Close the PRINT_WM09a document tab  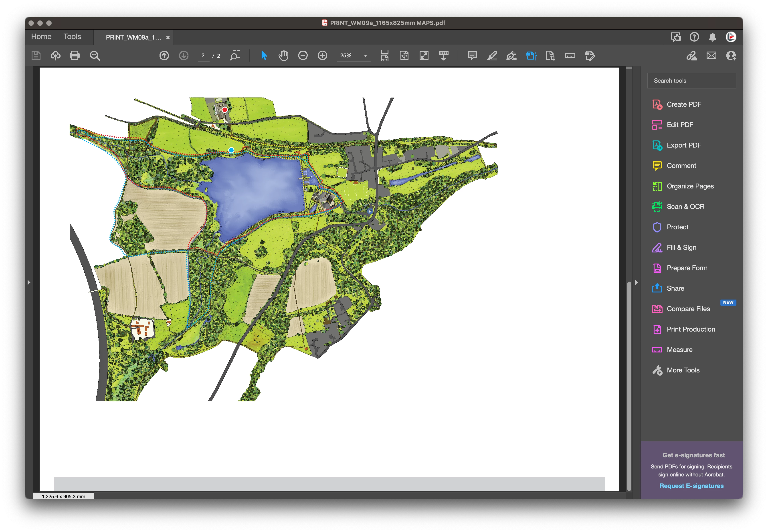168,38
